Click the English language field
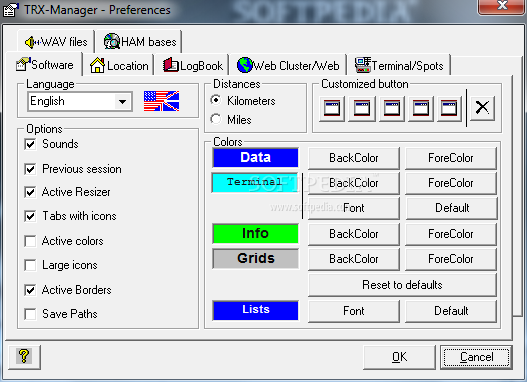This screenshot has width=527, height=382. [80, 101]
